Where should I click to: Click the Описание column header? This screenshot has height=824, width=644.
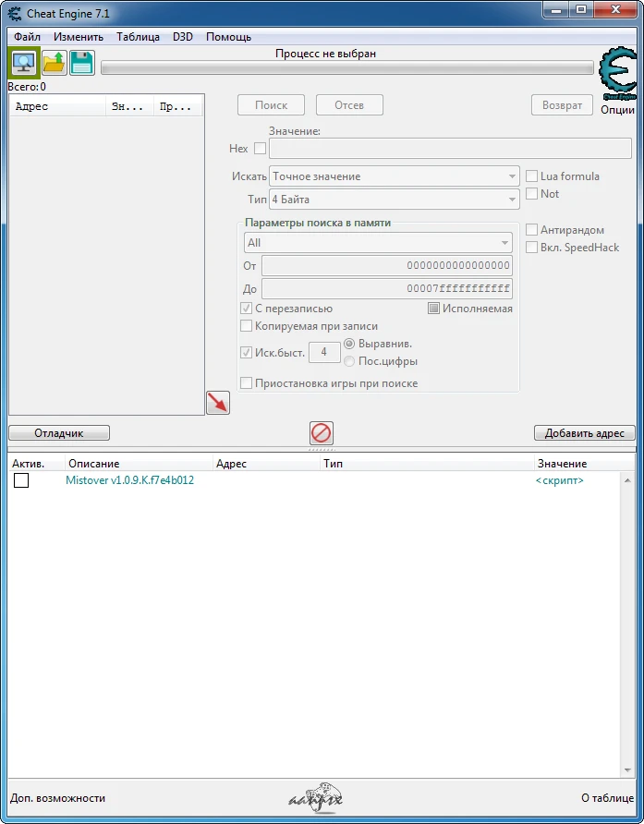coord(139,464)
